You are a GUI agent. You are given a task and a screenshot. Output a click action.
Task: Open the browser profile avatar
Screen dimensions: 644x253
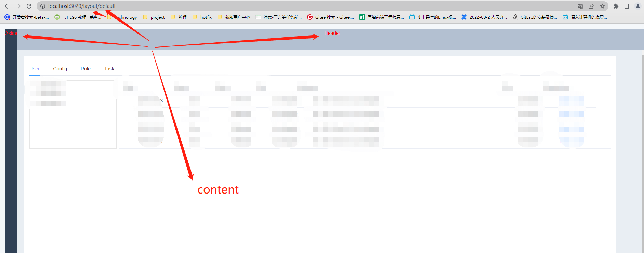click(x=638, y=6)
